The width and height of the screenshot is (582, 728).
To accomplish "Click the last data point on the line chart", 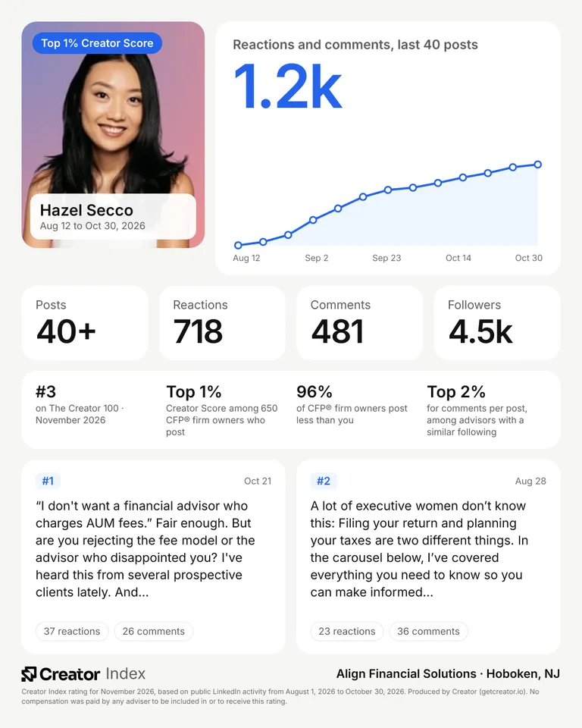I will [x=537, y=165].
